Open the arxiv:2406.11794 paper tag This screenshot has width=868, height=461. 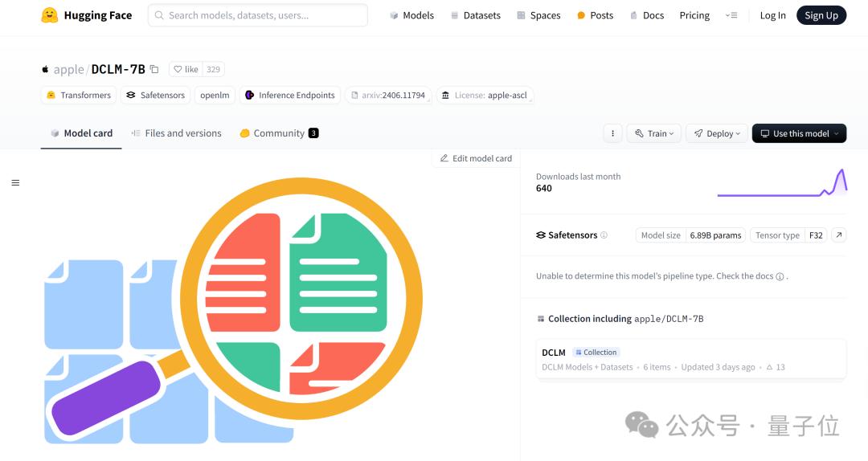point(388,96)
